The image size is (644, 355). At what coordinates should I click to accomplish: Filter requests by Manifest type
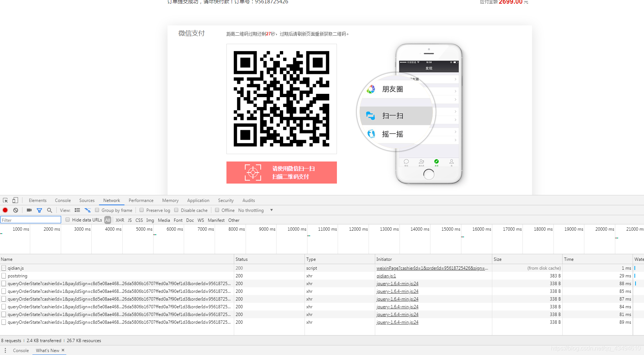pyautogui.click(x=216, y=220)
